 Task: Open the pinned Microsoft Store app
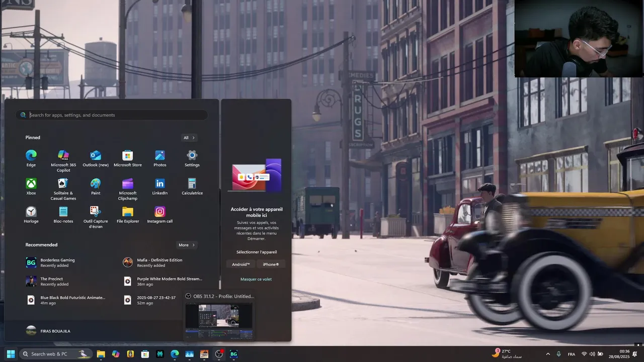pyautogui.click(x=128, y=158)
